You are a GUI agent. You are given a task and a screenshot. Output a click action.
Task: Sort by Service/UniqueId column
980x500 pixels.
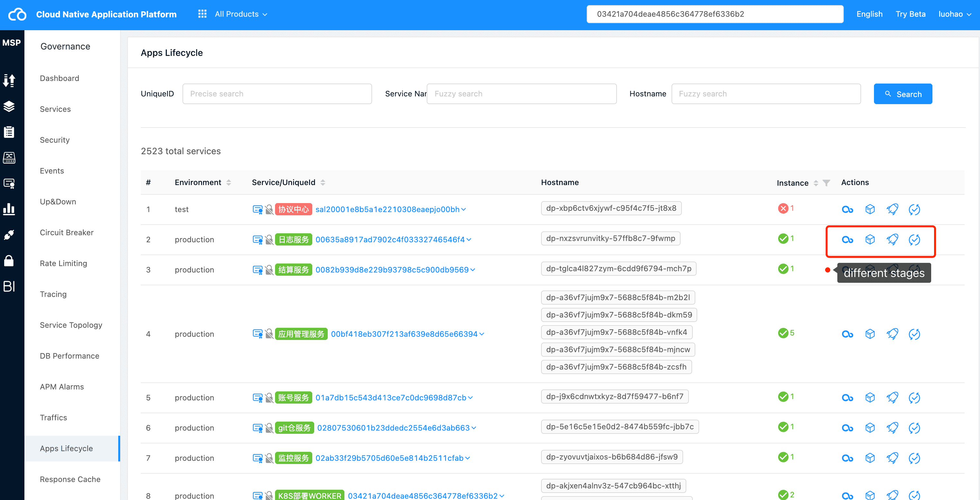tap(323, 183)
